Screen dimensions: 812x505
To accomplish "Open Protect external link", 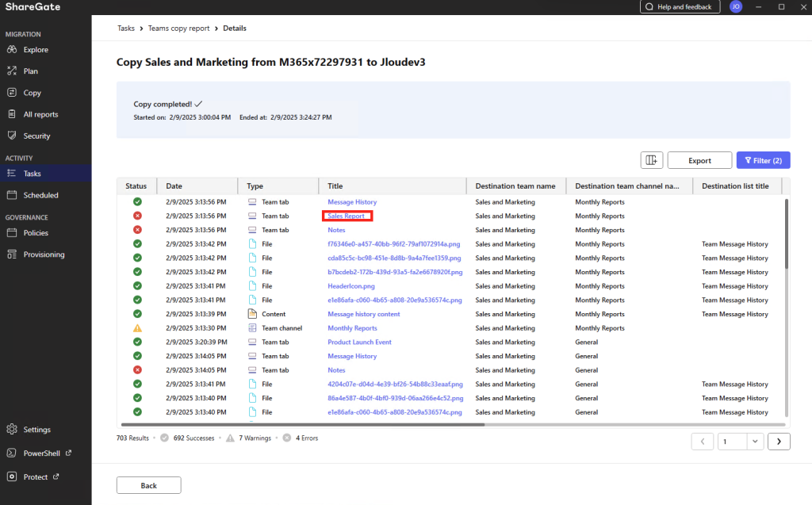I will point(35,477).
